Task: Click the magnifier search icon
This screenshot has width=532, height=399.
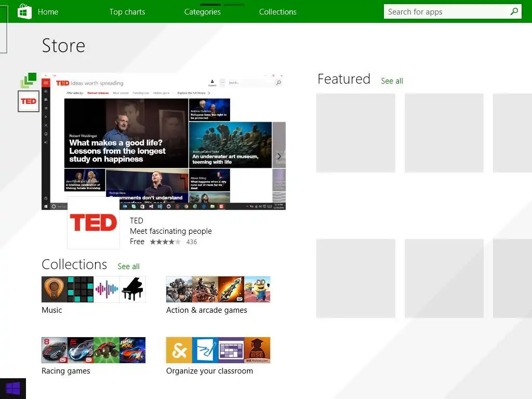Action: (x=514, y=11)
